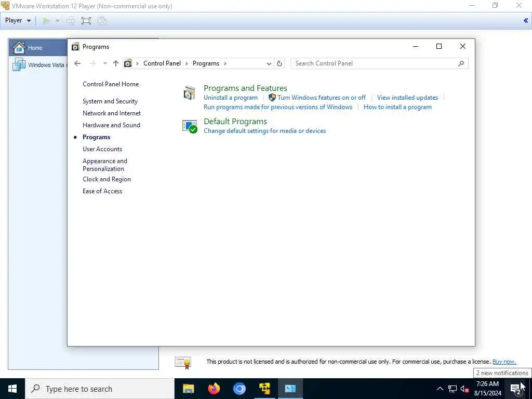Click the green Play virtual machine icon
Image resolution: width=532 pixels, height=399 pixels.
pos(46,21)
